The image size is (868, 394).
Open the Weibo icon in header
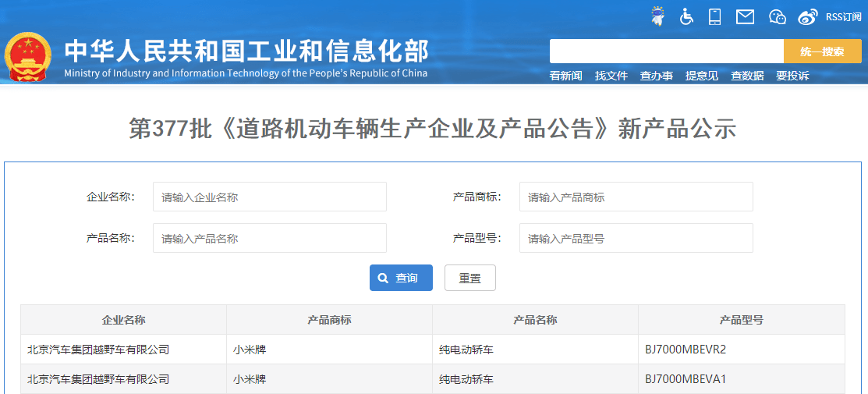click(x=808, y=16)
